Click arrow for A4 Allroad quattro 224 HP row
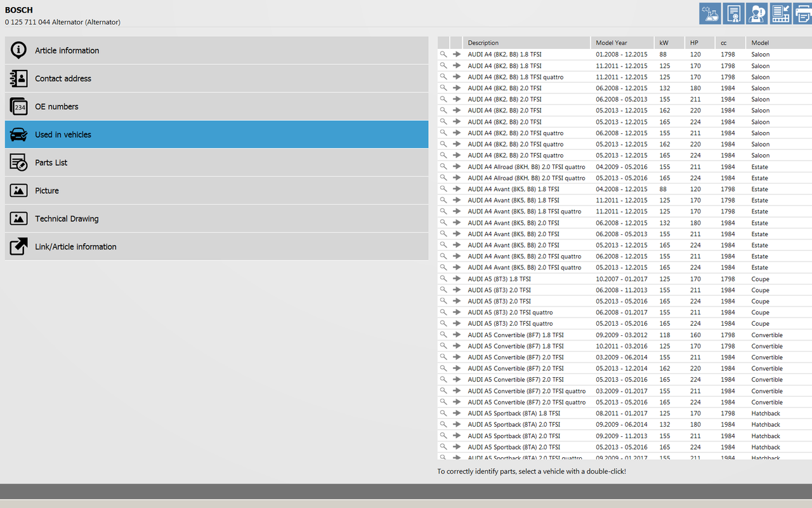812x508 pixels. pyautogui.click(x=457, y=178)
